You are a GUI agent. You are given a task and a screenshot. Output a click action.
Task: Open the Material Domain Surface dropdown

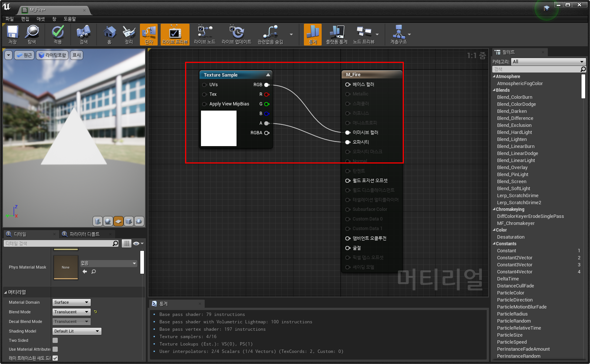[x=71, y=302]
